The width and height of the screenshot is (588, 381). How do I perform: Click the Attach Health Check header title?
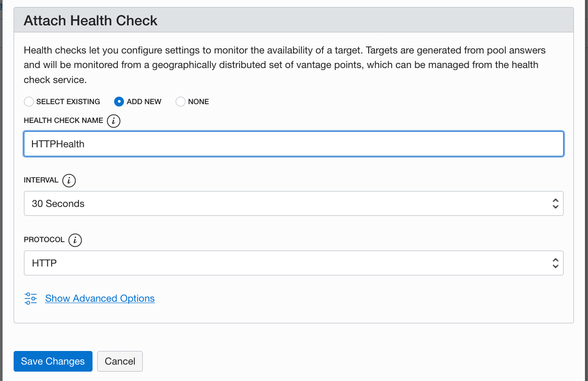tap(91, 21)
